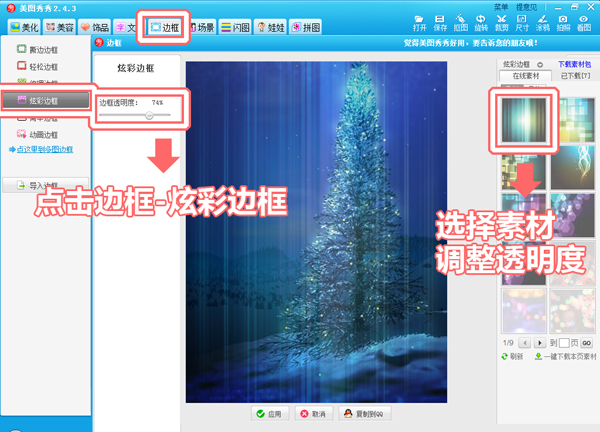Click the 拍照 camera icon
The image size is (600, 432).
pyautogui.click(x=563, y=23)
